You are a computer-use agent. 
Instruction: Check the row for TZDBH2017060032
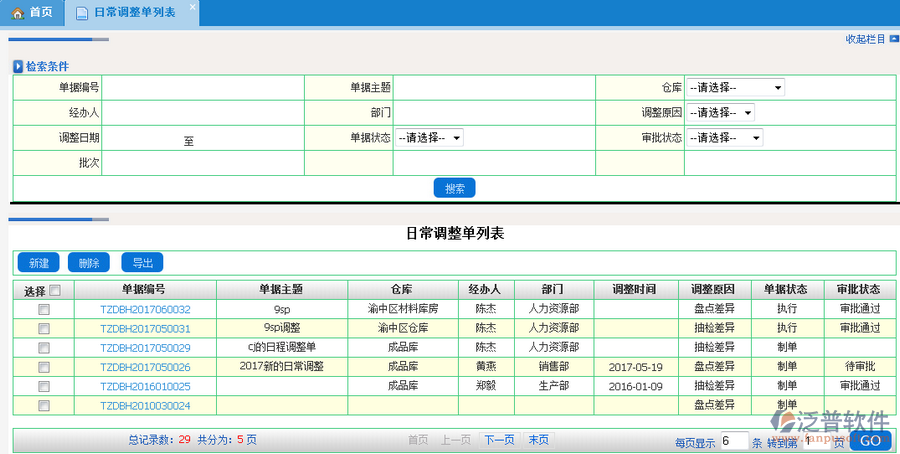tap(43, 310)
